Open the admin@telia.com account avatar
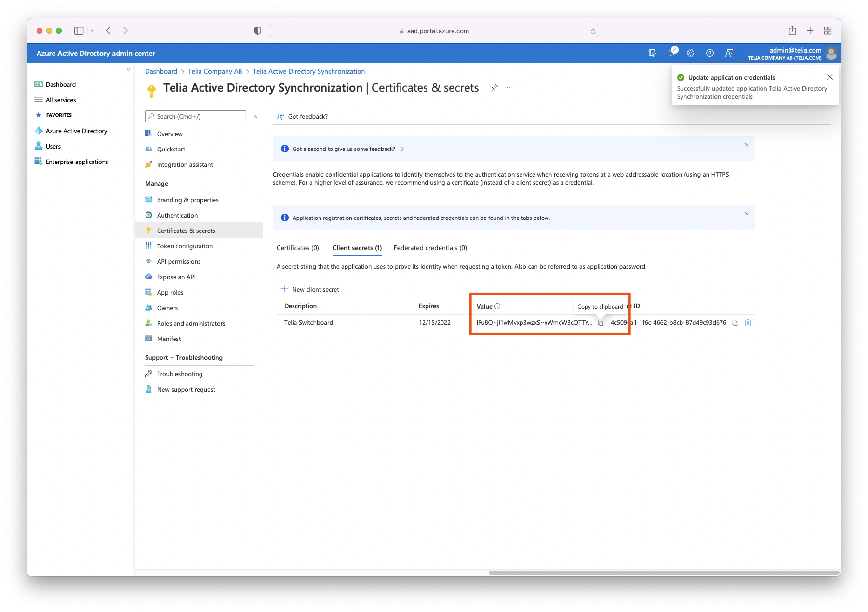Viewport: 868px width, 612px height. coord(831,53)
